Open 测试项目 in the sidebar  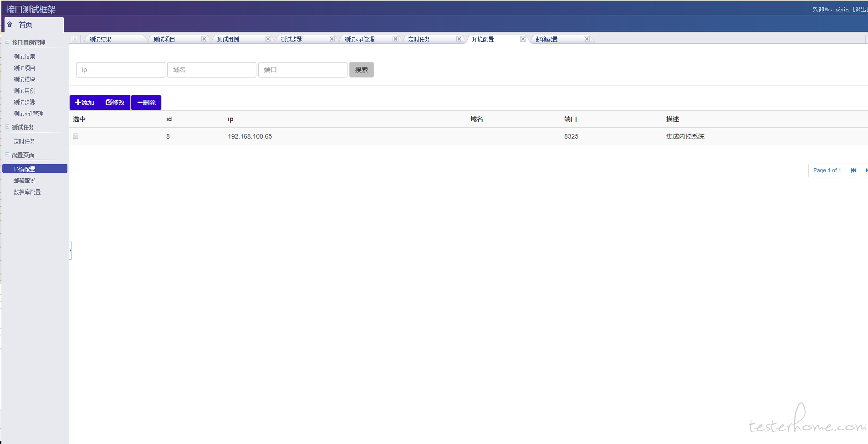click(25, 68)
